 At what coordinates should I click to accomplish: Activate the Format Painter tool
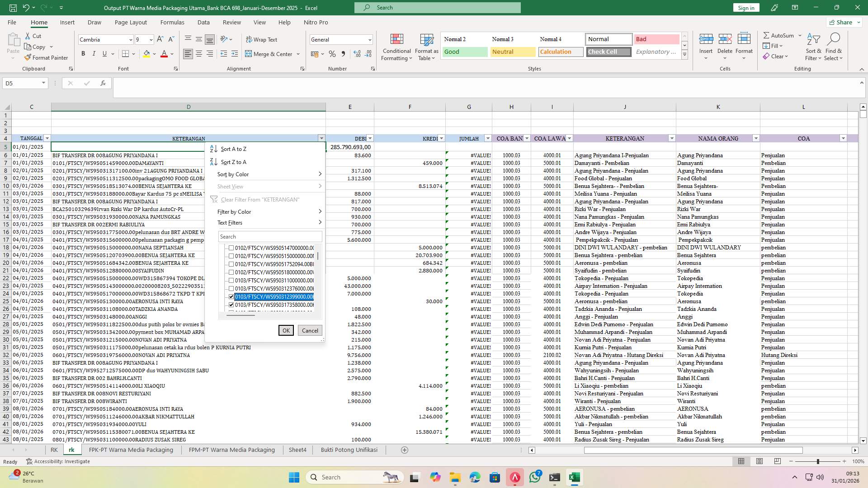[x=47, y=57]
